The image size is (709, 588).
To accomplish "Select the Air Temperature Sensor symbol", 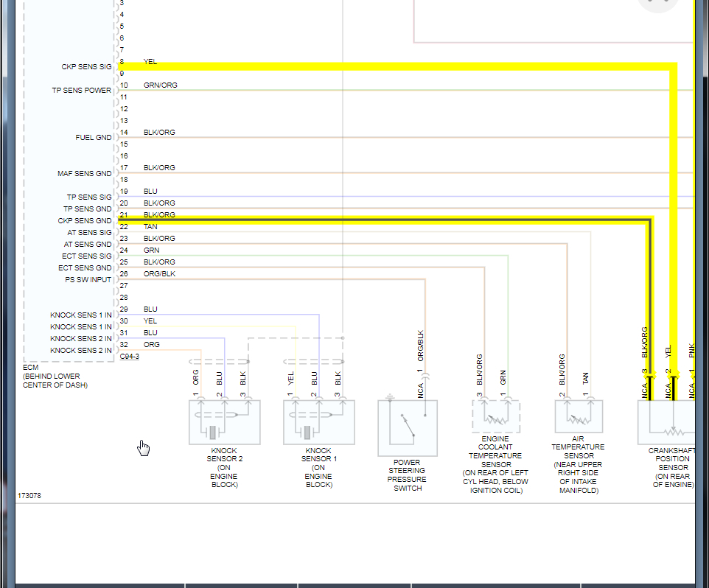I will 579,416.
